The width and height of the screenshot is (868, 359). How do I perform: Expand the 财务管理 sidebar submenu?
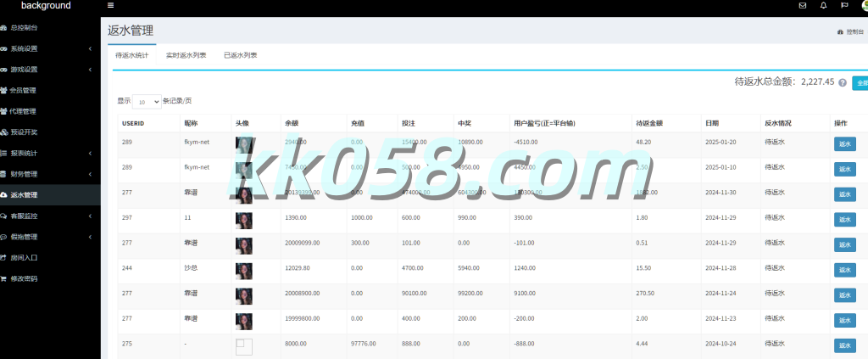[x=24, y=174]
